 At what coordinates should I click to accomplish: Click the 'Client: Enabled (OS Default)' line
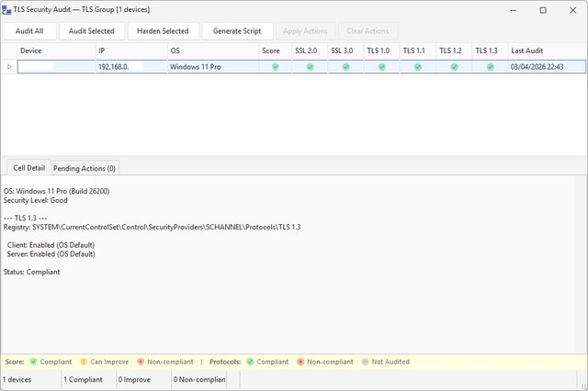(51, 245)
